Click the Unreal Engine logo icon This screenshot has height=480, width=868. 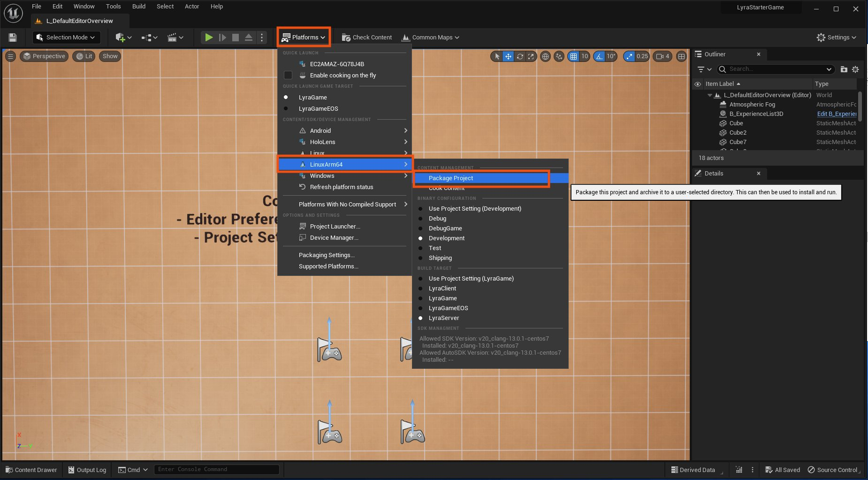[13, 13]
